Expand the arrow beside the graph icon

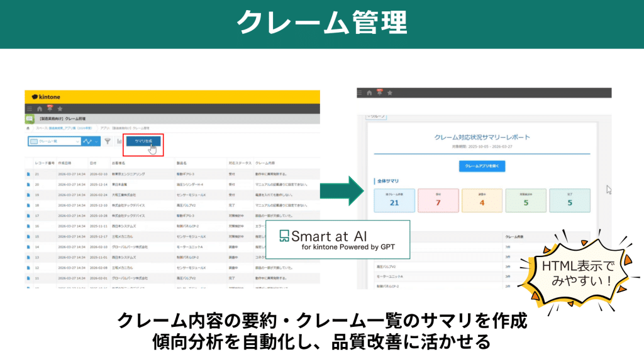point(96,141)
